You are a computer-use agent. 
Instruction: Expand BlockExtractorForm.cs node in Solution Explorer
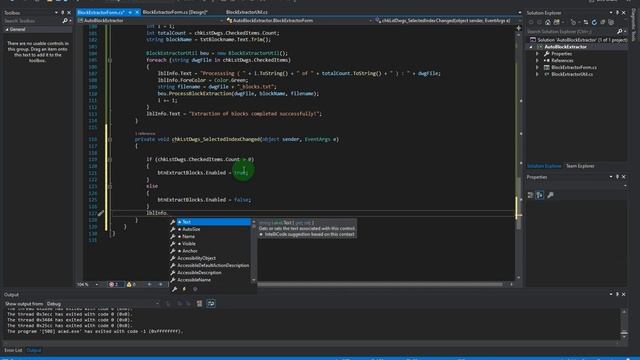point(538,67)
